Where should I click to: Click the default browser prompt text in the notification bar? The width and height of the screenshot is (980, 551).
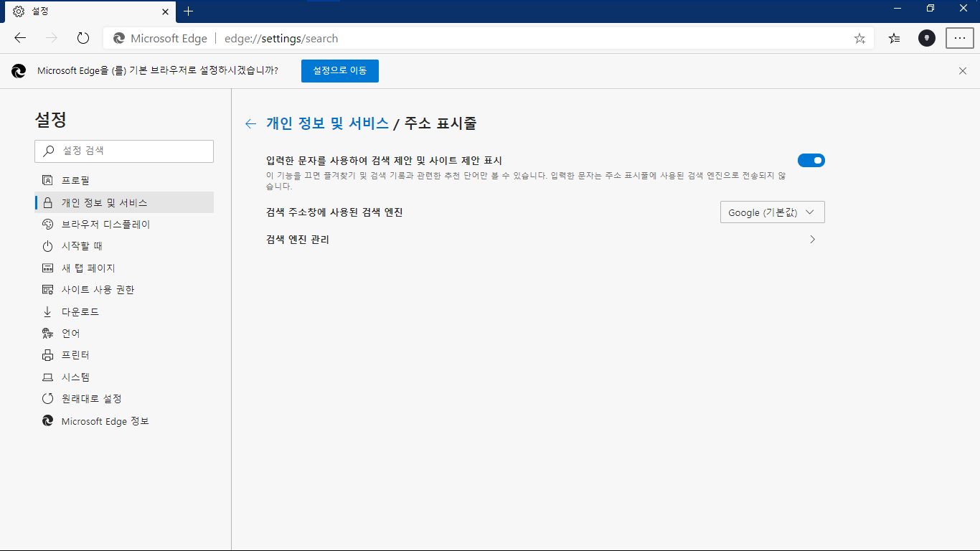click(x=158, y=70)
